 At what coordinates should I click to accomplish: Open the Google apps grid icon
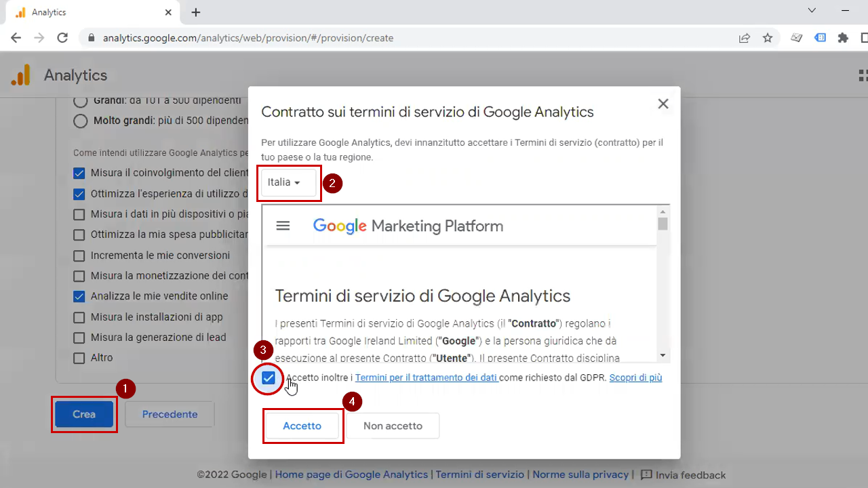[863, 75]
